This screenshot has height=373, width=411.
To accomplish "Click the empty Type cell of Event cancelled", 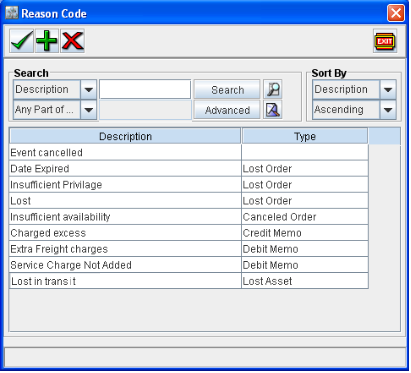I will 305,152.
